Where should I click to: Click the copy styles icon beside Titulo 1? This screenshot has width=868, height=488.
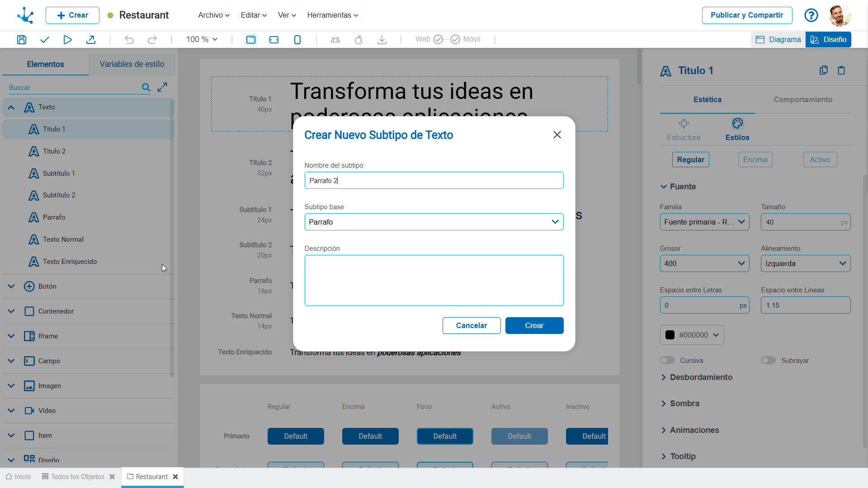click(x=823, y=70)
